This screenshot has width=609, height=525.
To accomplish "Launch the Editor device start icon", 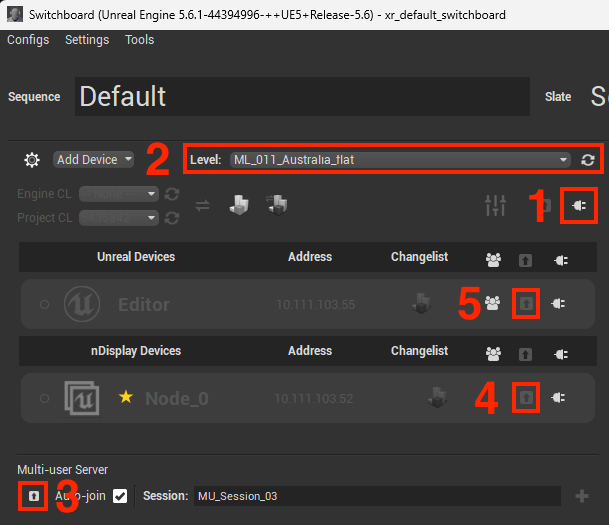I will (x=526, y=303).
